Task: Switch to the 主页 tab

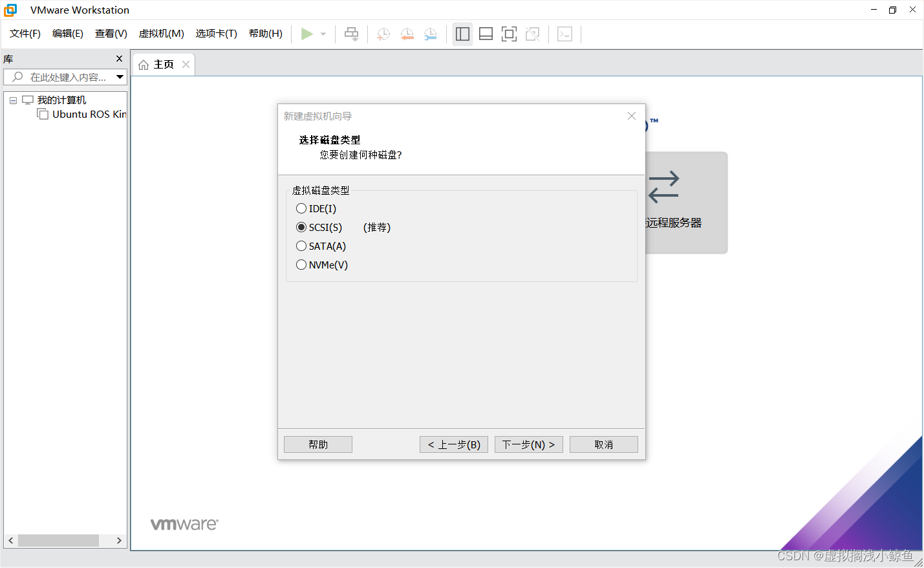Action: coord(164,65)
